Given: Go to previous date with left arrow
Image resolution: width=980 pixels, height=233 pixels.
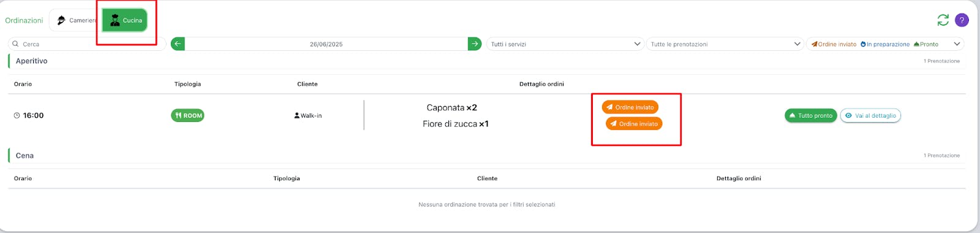Looking at the screenshot, I should (178, 44).
